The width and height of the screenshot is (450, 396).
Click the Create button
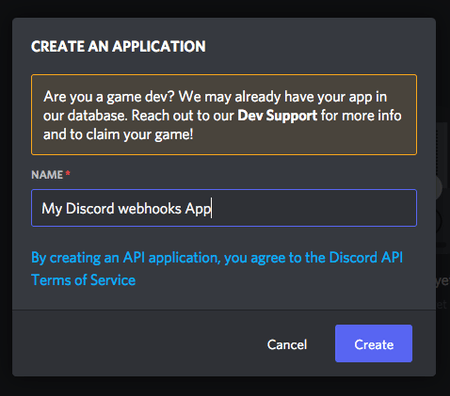coord(373,343)
